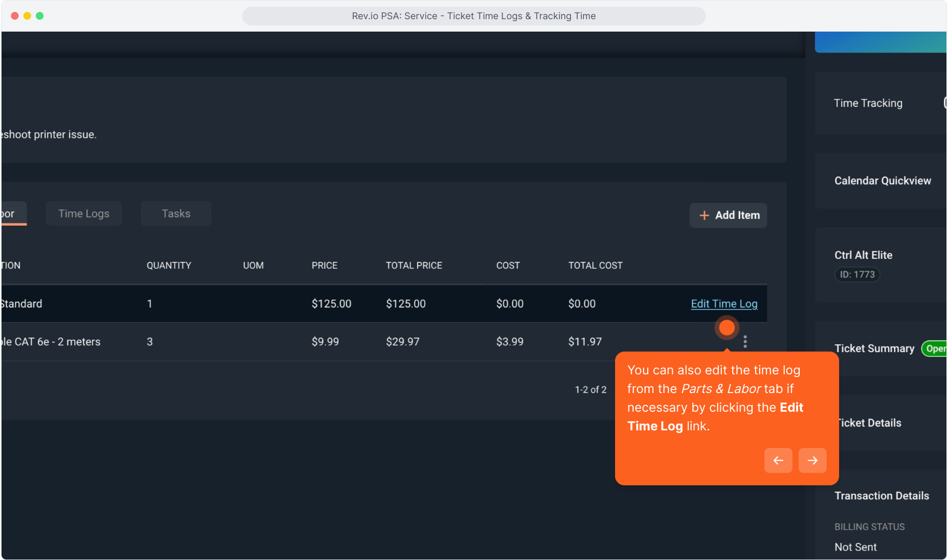Image resolution: width=948 pixels, height=560 pixels.
Task: Switch to the Tasks tab
Action: [176, 214]
